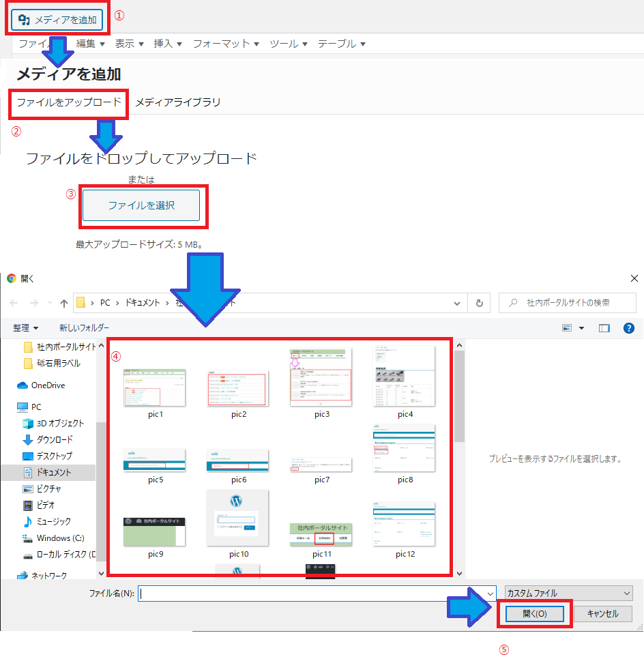Click the ファイルを選択 button
Image resolution: width=644 pixels, height=659 pixels.
pos(141,205)
